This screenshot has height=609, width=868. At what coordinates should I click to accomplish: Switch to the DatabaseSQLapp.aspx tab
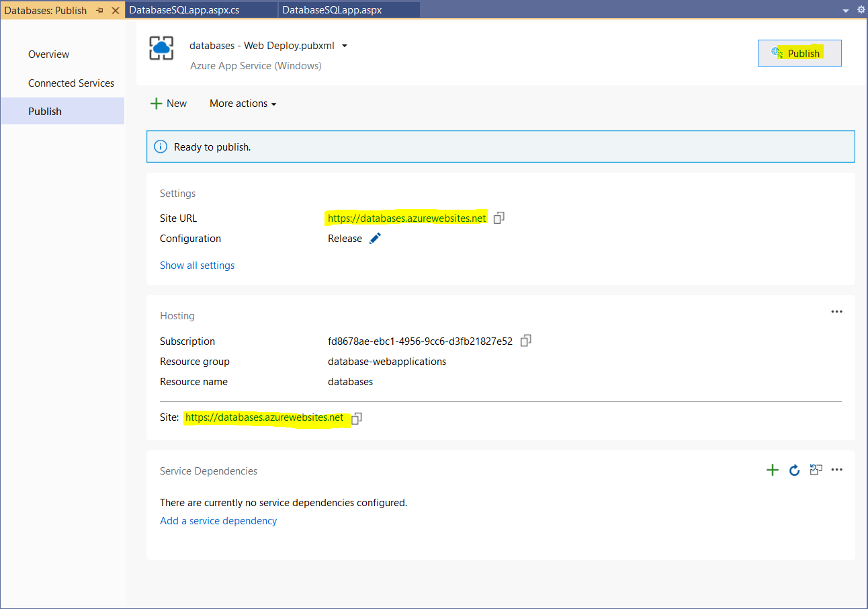point(349,10)
